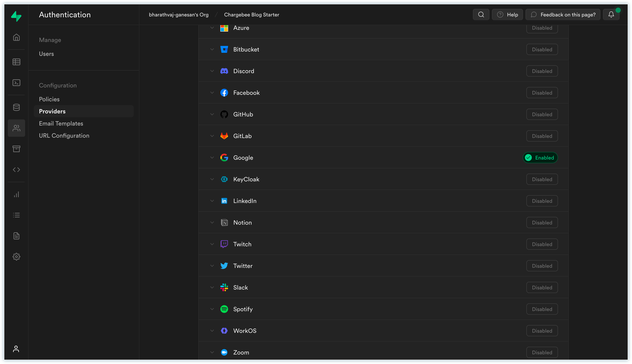Viewport: 632px width, 364px height.
Task: Click the Zoom logo icon
Action: (x=224, y=352)
